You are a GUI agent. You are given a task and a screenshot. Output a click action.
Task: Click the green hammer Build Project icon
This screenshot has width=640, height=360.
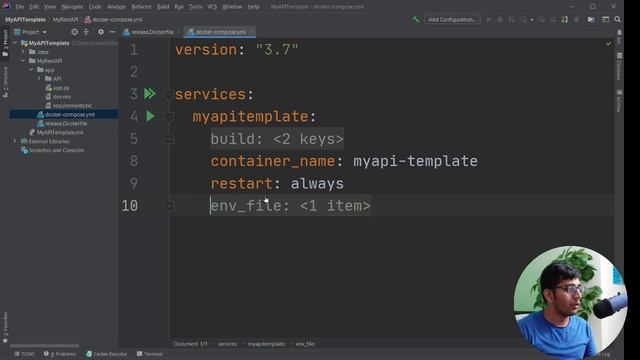[x=416, y=19]
